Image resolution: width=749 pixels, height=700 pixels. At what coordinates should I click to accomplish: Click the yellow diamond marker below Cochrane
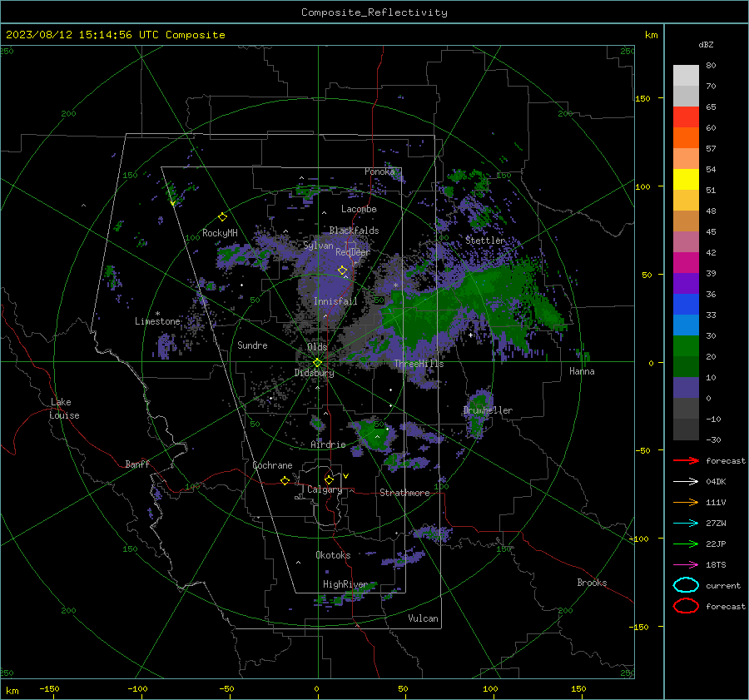coord(285,480)
